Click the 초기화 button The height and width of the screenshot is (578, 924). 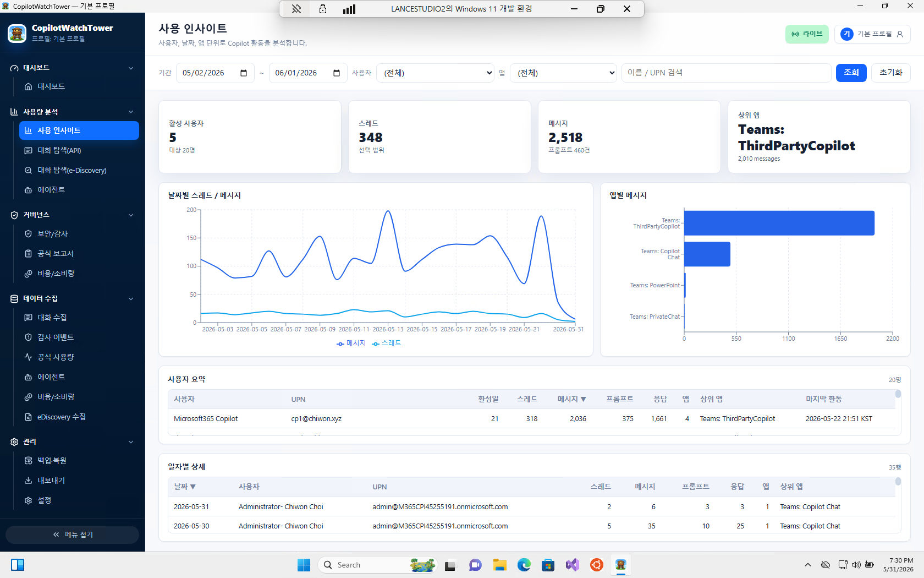(x=891, y=73)
